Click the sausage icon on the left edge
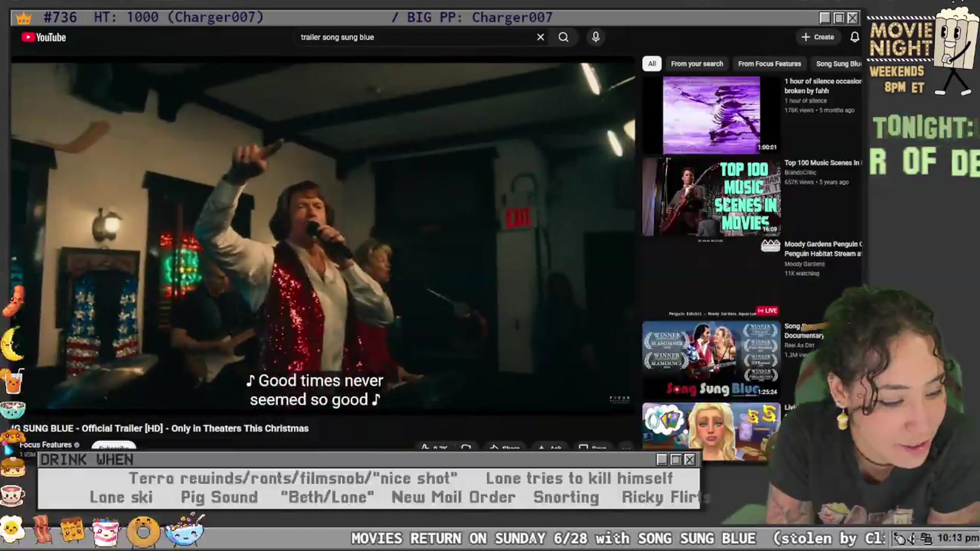 point(13,301)
